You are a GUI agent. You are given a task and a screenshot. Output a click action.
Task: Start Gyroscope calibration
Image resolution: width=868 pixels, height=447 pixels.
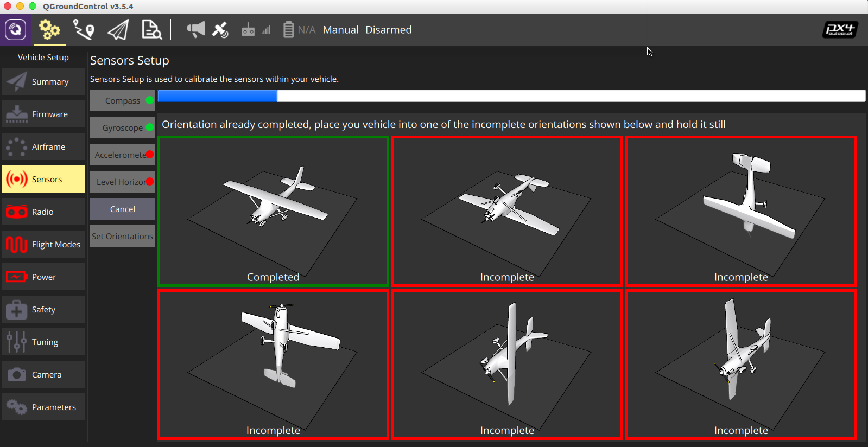[x=123, y=127]
